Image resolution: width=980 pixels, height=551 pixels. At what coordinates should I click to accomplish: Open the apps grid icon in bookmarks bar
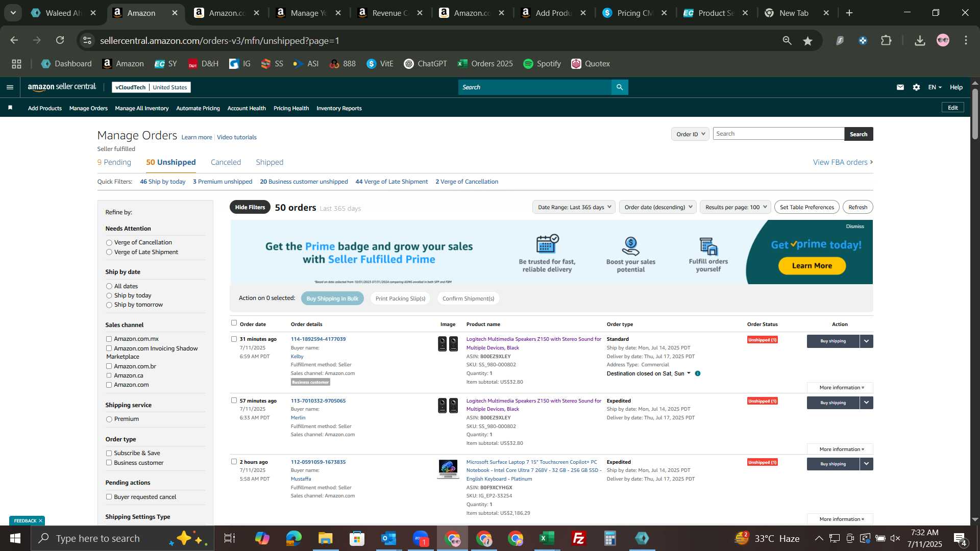pyautogui.click(x=16, y=64)
